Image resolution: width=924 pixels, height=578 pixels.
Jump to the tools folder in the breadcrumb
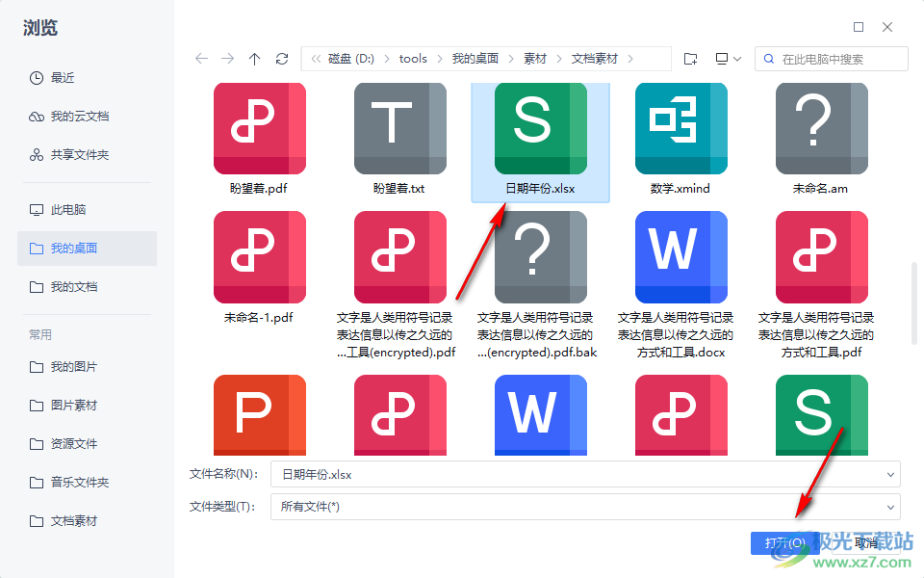pos(413,59)
